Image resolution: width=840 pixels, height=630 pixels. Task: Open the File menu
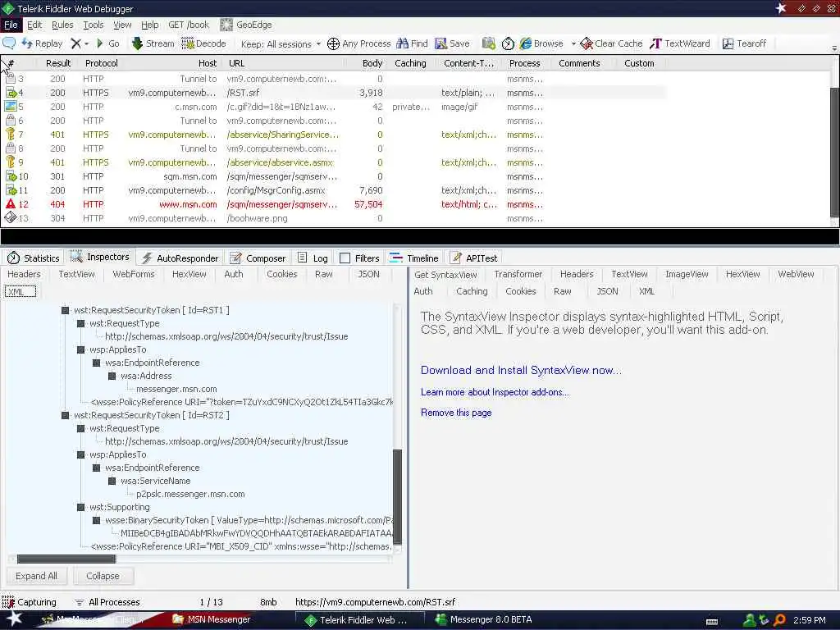click(x=11, y=25)
